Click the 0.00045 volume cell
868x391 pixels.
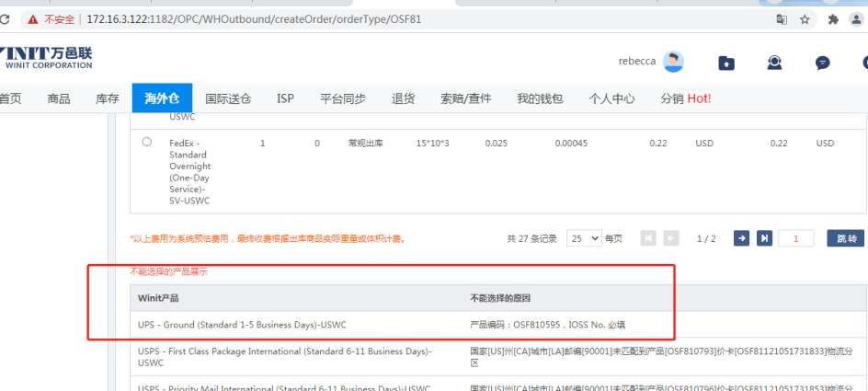[x=571, y=144]
